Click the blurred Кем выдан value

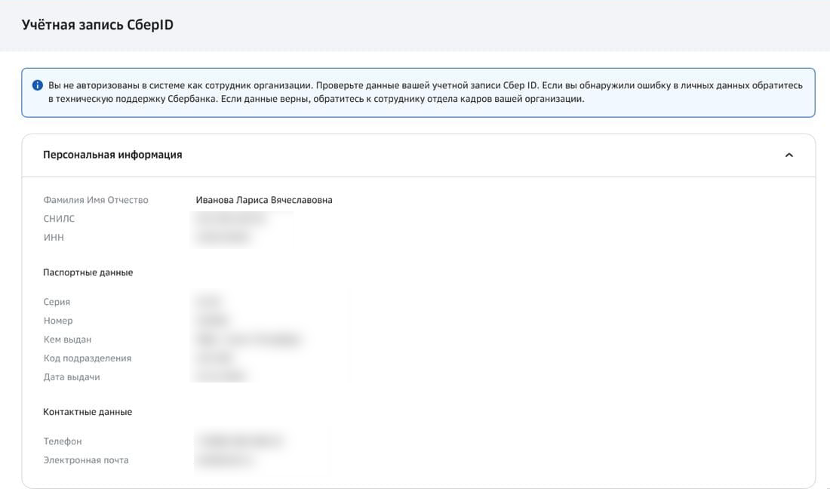pos(249,340)
